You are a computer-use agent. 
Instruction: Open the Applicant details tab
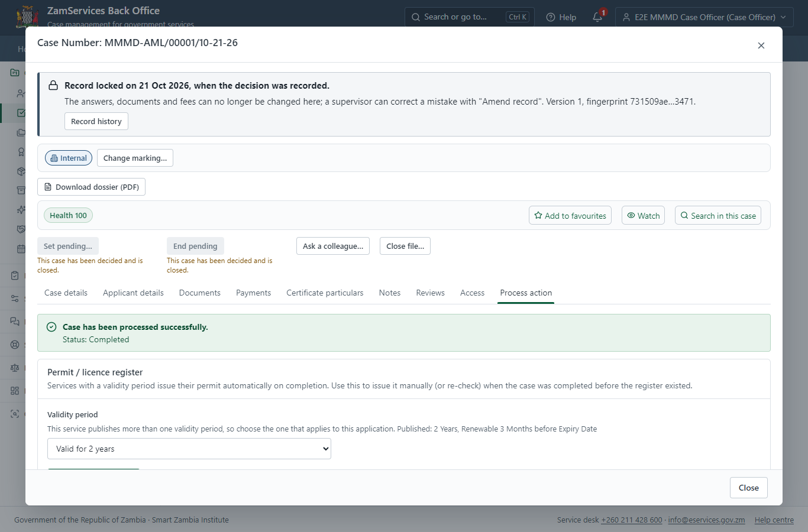pyautogui.click(x=133, y=293)
